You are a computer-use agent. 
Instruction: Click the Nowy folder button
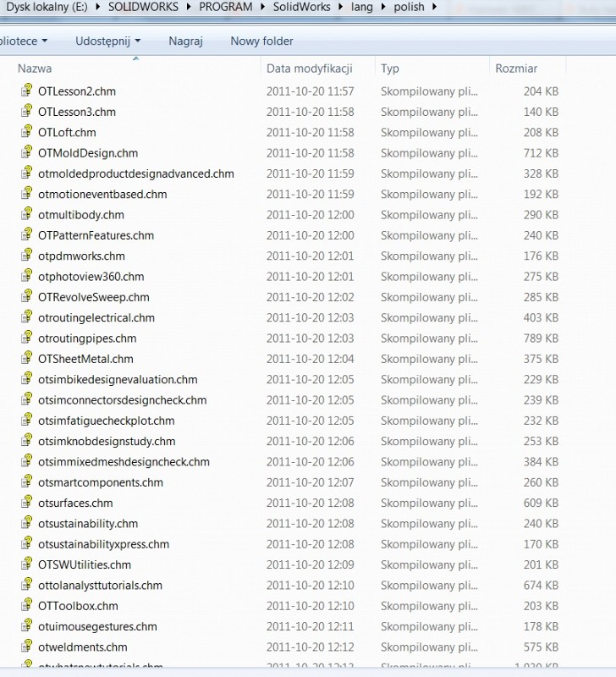tap(261, 41)
